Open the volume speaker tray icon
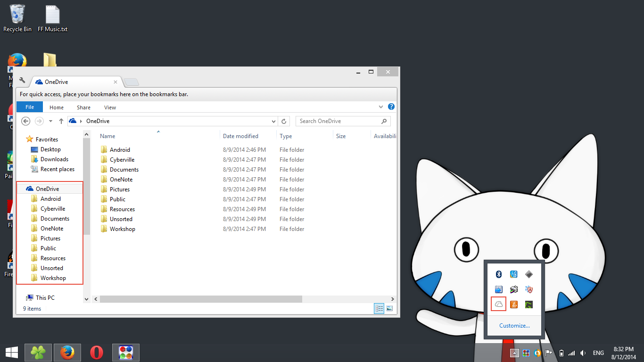Image resolution: width=644 pixels, height=362 pixels. [583, 353]
